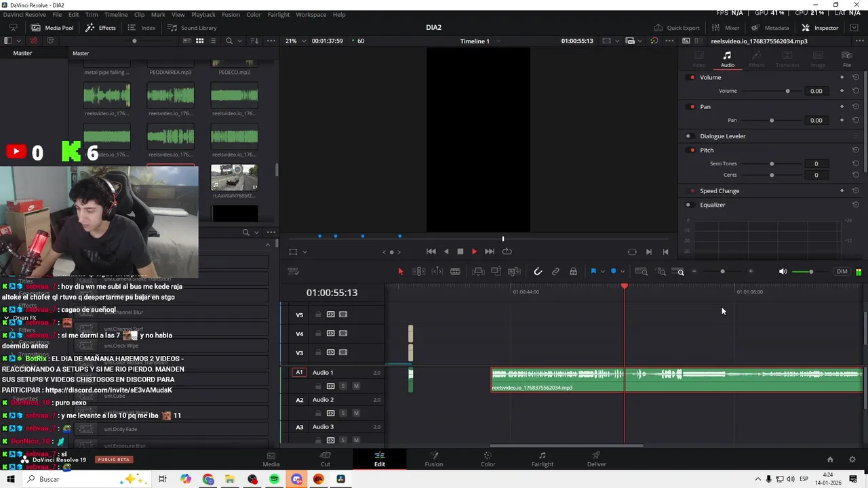Adjust the timeline zoom slider
Screen dimensions: 868x488
[x=722, y=272]
